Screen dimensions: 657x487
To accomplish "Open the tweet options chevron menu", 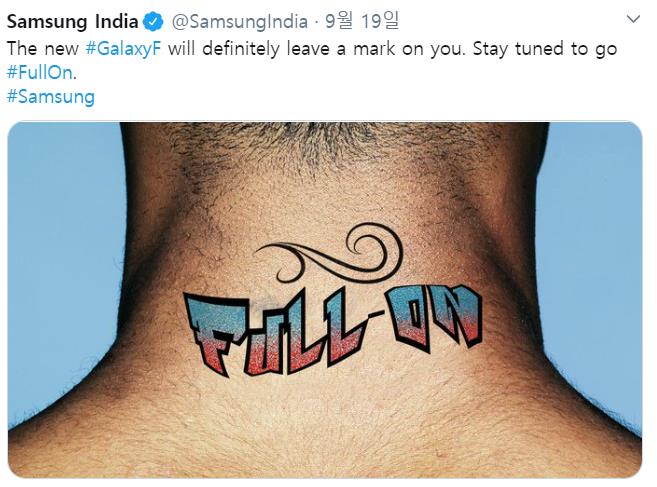I will pyautogui.click(x=633, y=19).
